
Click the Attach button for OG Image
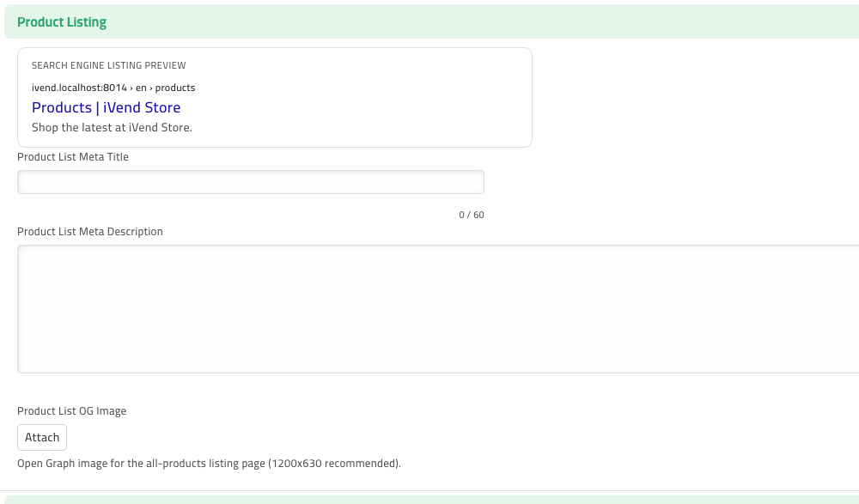(42, 437)
